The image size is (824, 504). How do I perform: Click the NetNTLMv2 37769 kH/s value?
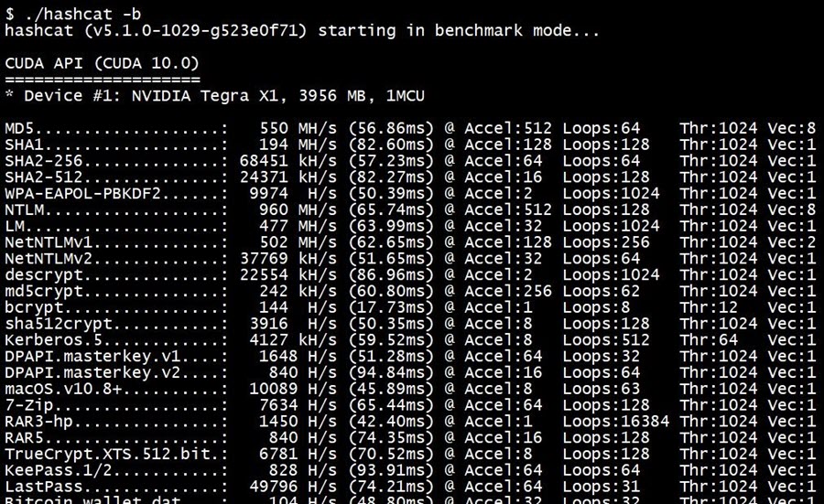(288, 259)
